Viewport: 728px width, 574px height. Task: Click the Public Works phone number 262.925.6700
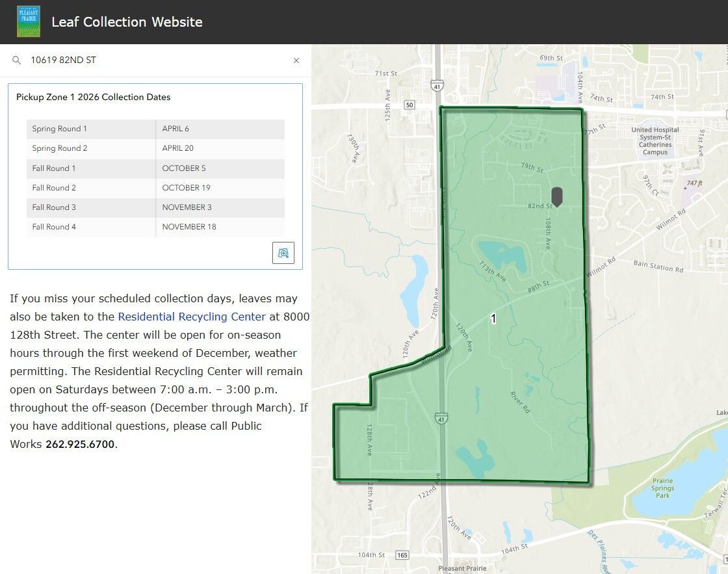point(80,445)
